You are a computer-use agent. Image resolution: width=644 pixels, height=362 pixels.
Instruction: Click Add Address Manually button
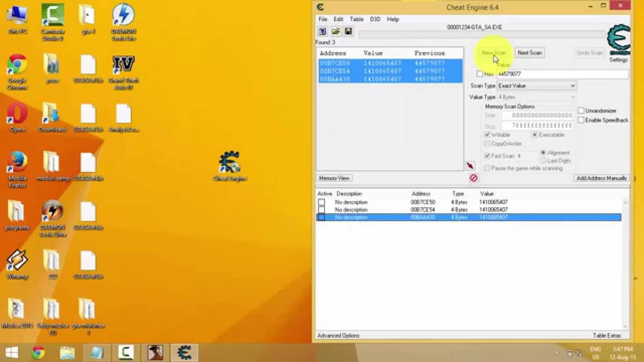tap(602, 178)
